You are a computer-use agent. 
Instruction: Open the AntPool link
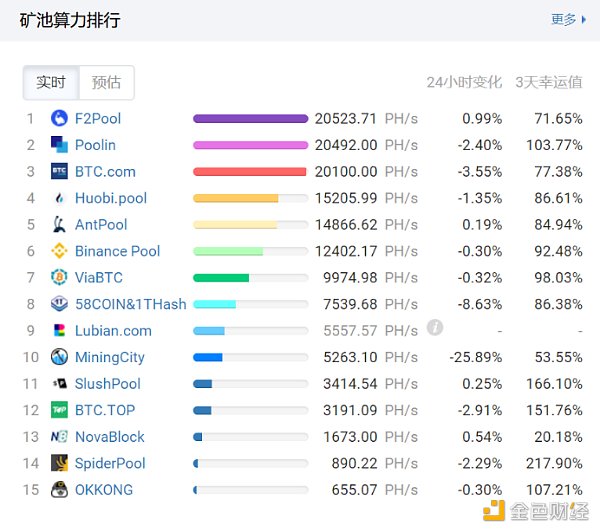[x=101, y=225]
